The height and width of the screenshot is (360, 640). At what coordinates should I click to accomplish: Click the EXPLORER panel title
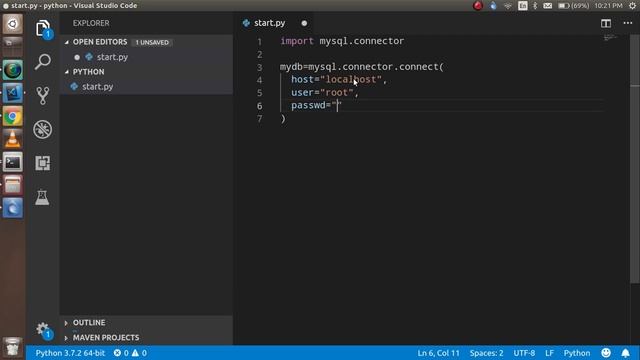coord(91,23)
